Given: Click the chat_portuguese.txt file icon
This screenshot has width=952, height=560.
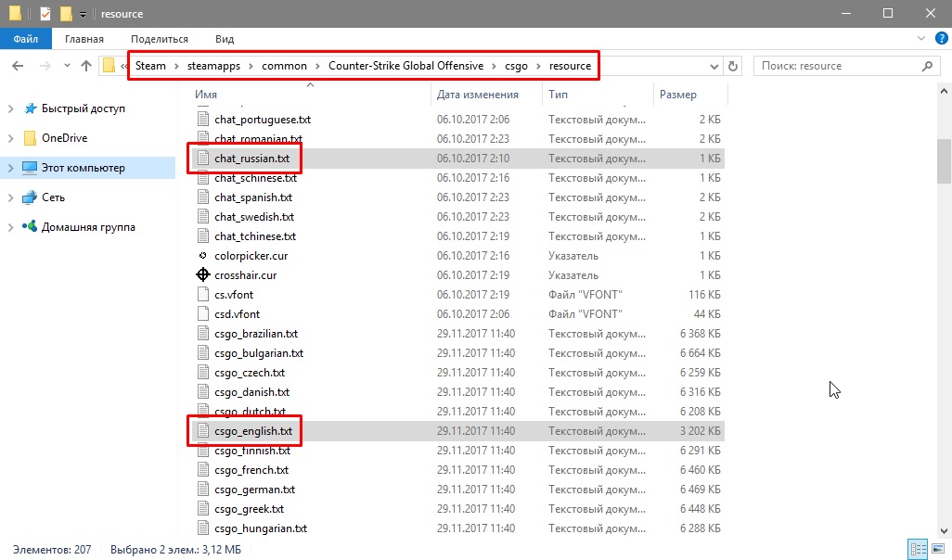Looking at the screenshot, I should 203,120.
